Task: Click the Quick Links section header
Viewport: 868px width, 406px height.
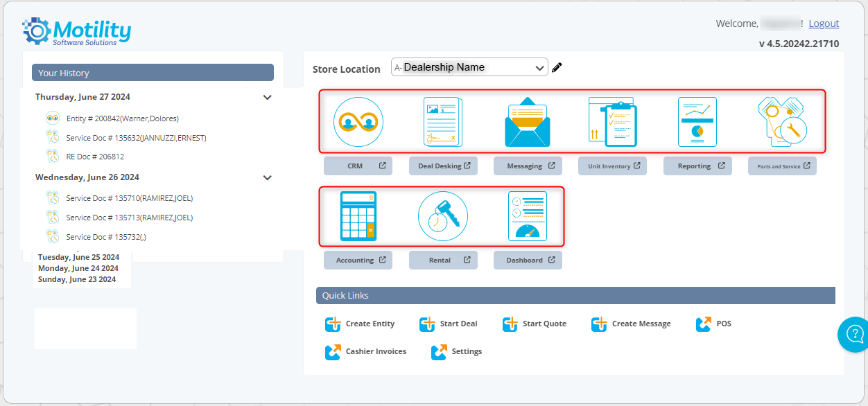Action: click(575, 295)
